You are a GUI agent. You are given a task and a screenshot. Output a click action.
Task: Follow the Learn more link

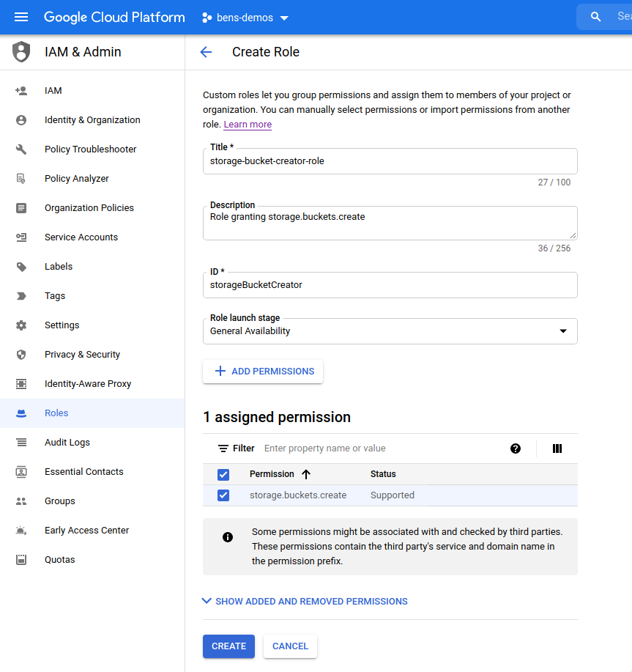tap(248, 125)
